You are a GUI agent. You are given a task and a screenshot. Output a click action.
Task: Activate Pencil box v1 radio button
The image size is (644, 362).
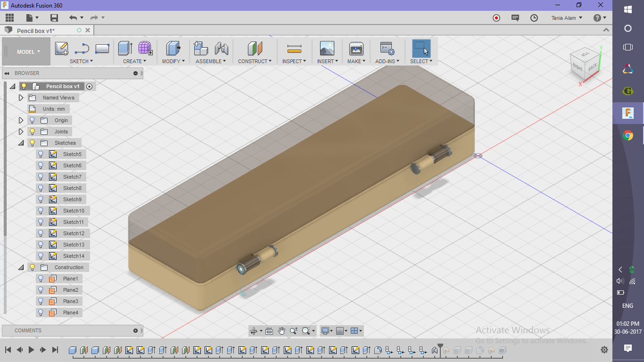(x=89, y=86)
